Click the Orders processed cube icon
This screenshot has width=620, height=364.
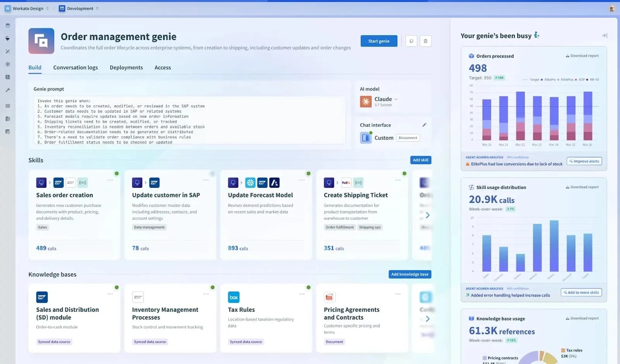point(471,56)
